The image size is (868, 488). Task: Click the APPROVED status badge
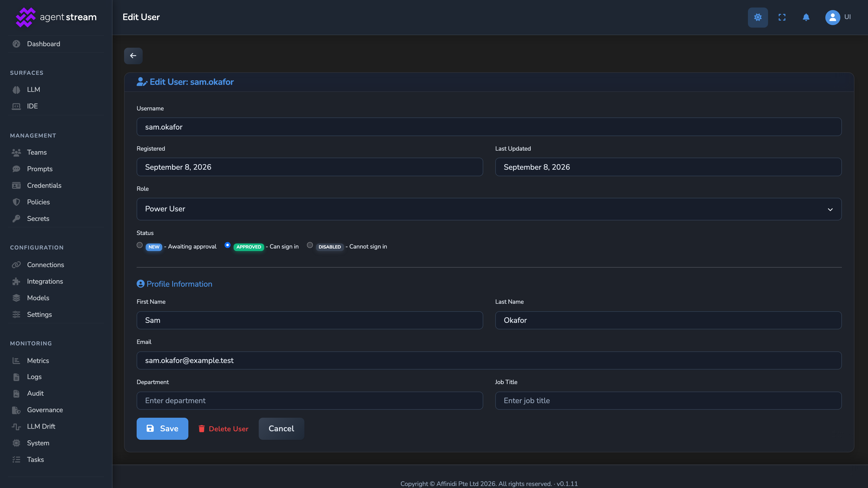point(249,247)
